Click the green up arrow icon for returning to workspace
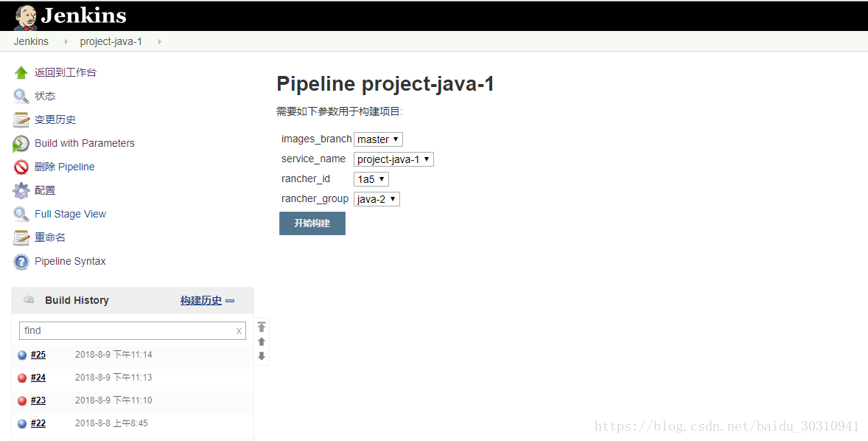 (21, 73)
